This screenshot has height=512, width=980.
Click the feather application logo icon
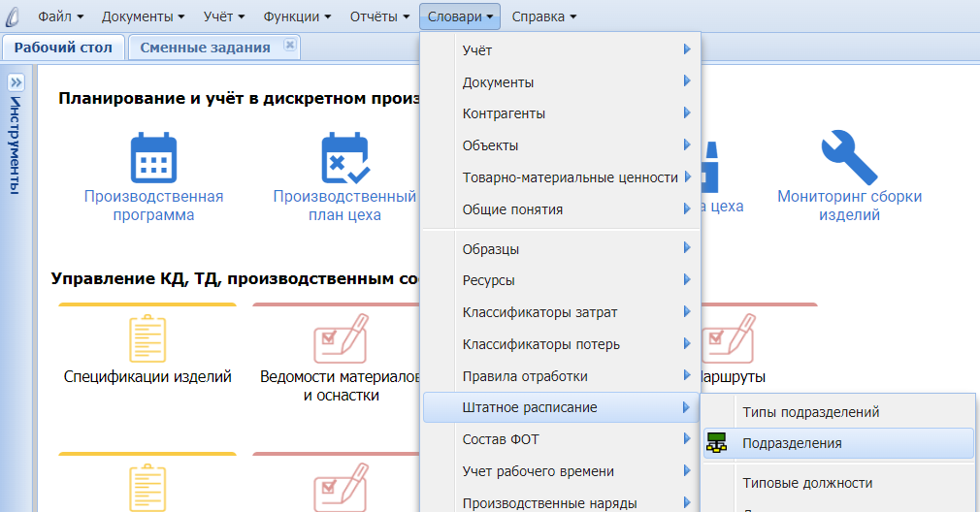(x=14, y=16)
